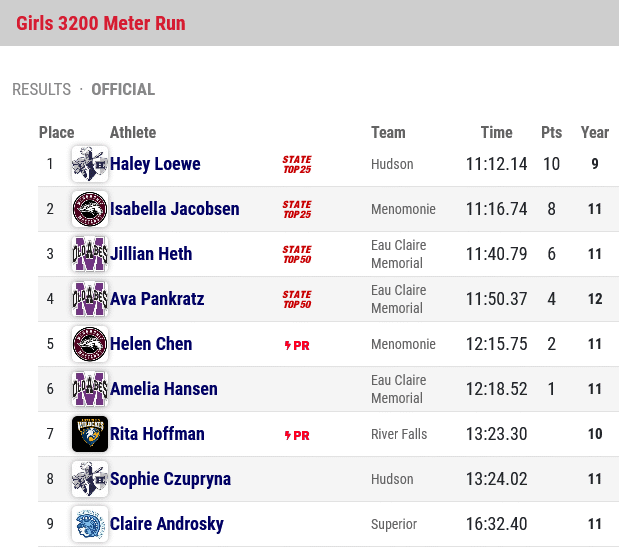Click Hudson team logo beside Haley Loewe
Image resolution: width=619 pixels, height=547 pixels.
90,164
